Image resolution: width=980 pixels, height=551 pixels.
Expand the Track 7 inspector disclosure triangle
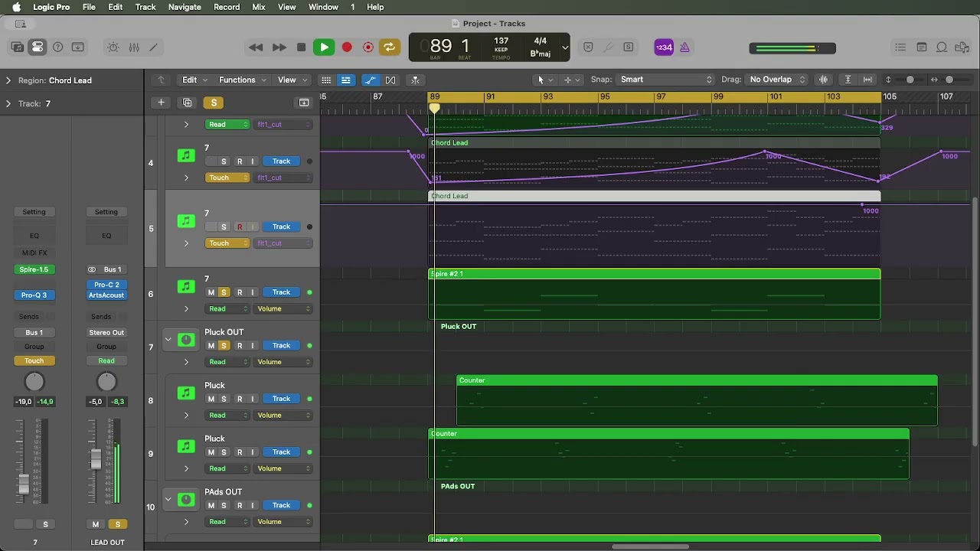pos(8,103)
